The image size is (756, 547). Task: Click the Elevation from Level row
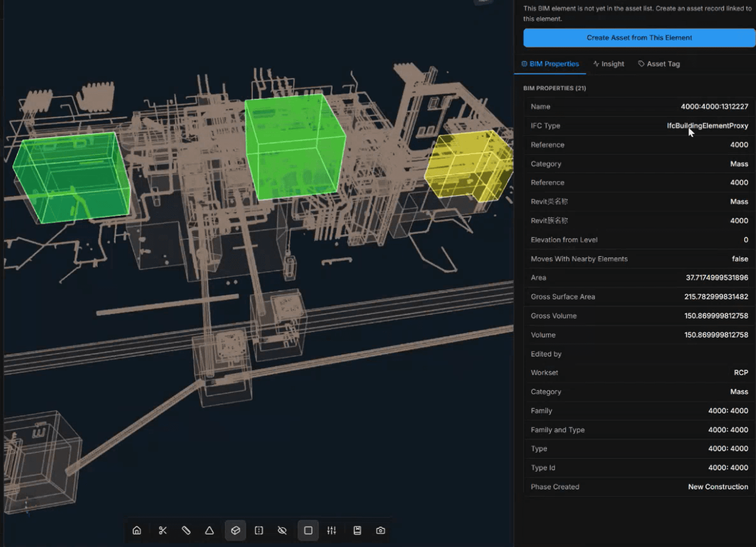point(639,240)
